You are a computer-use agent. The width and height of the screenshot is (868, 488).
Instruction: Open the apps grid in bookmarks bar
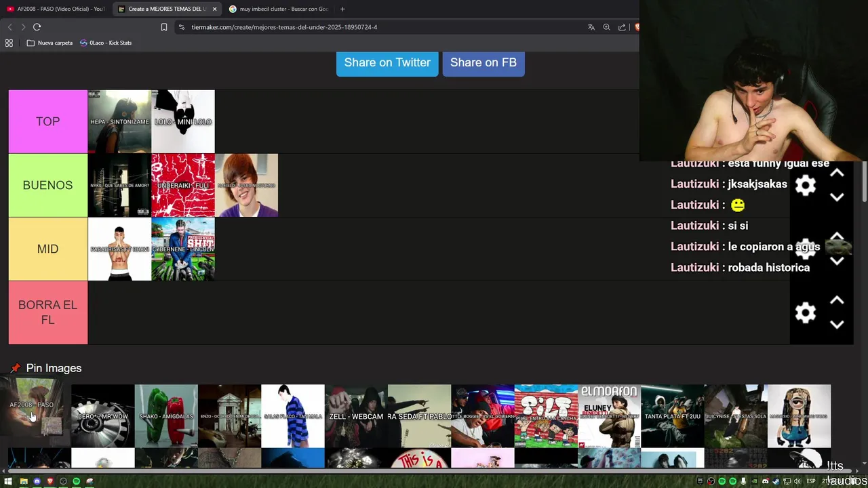click(x=9, y=43)
